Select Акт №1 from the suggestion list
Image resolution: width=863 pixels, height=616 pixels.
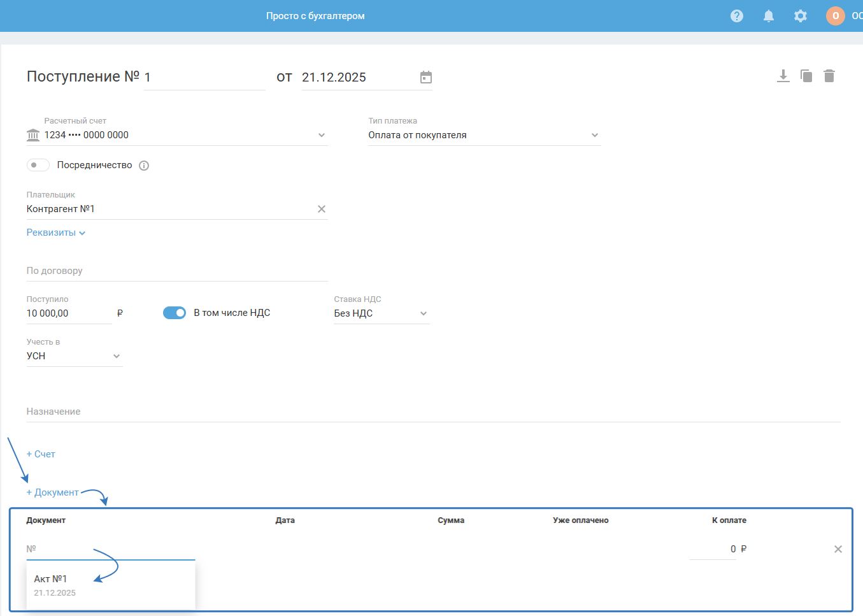pyautogui.click(x=51, y=579)
